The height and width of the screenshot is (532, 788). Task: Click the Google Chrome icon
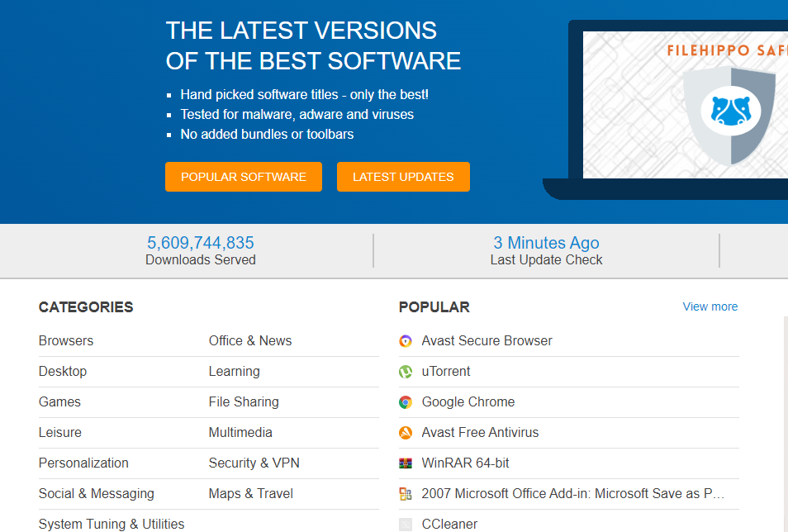pos(406,402)
